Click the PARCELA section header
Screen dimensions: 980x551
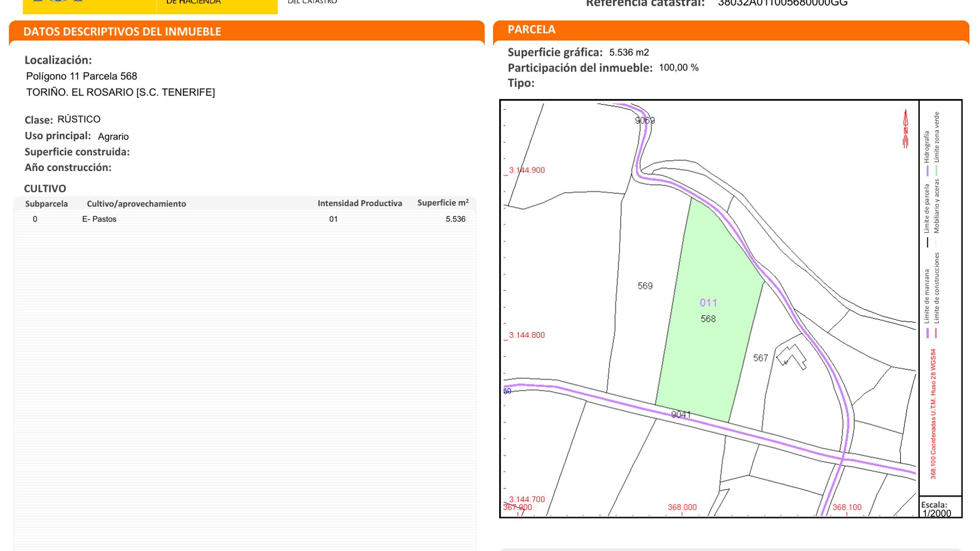point(531,30)
